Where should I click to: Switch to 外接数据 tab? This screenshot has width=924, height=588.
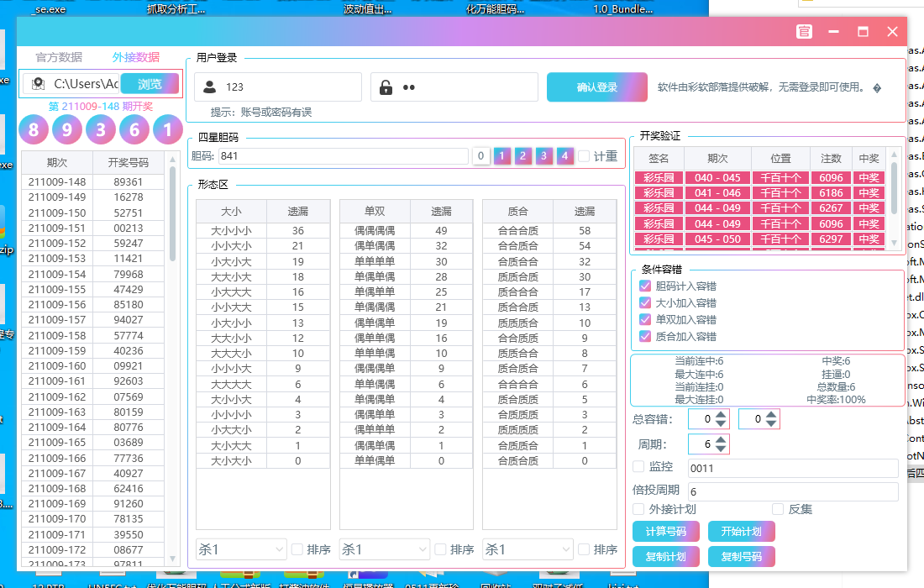click(136, 57)
